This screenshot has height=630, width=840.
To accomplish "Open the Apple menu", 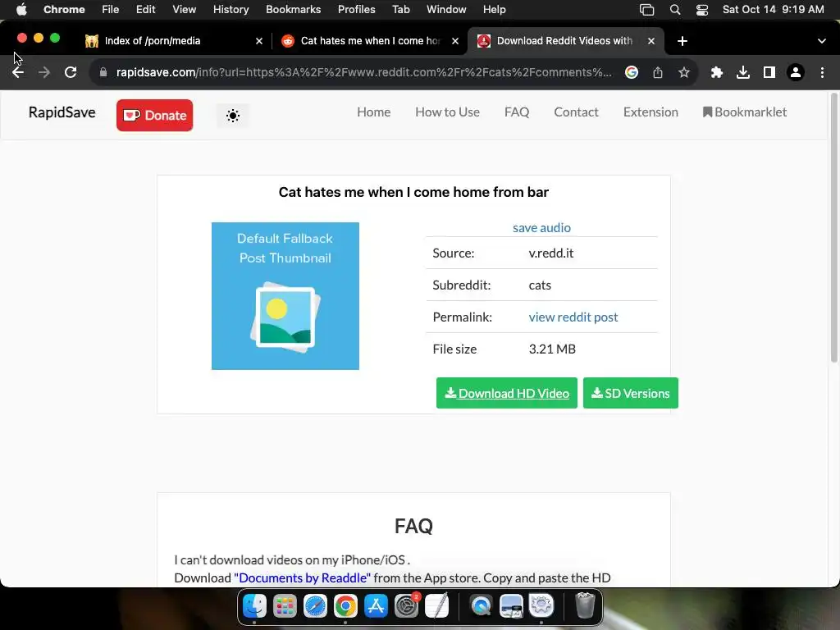I will (21, 10).
